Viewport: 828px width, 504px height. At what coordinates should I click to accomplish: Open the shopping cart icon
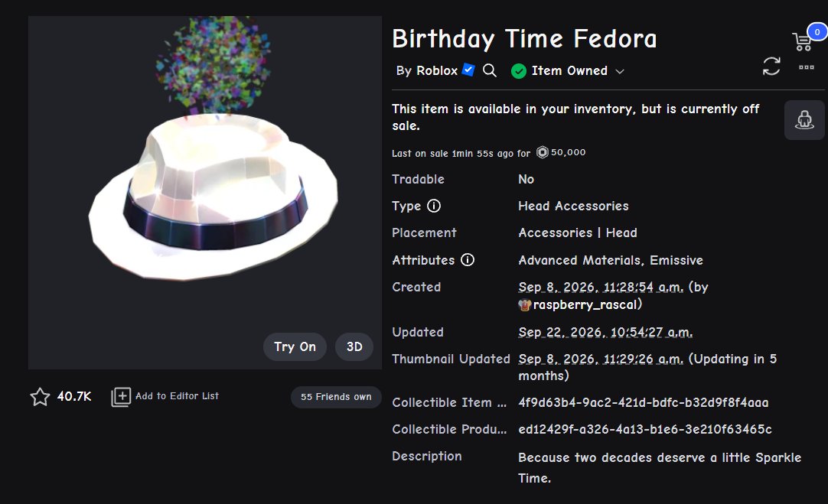click(x=802, y=42)
